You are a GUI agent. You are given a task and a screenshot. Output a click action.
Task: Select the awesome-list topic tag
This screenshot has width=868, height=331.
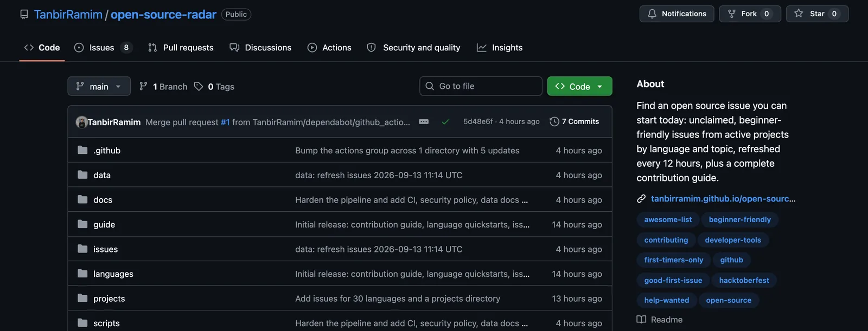pos(668,219)
